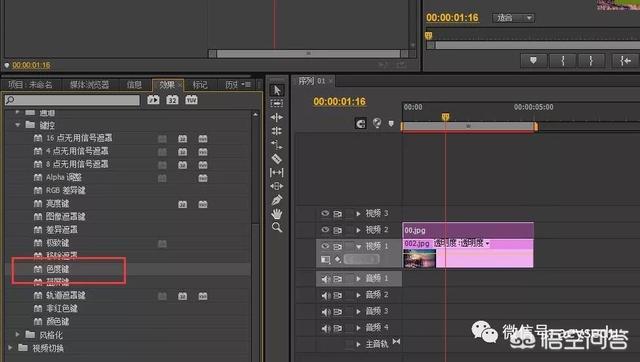Select the 轨道遮罩键 effect
The height and width of the screenshot is (362, 640).
pyautogui.click(x=65, y=295)
